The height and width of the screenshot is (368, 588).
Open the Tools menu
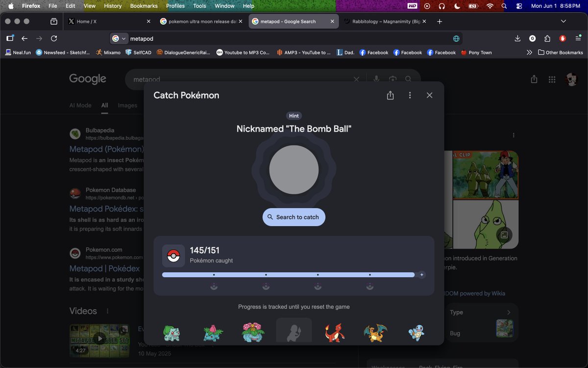click(x=199, y=6)
